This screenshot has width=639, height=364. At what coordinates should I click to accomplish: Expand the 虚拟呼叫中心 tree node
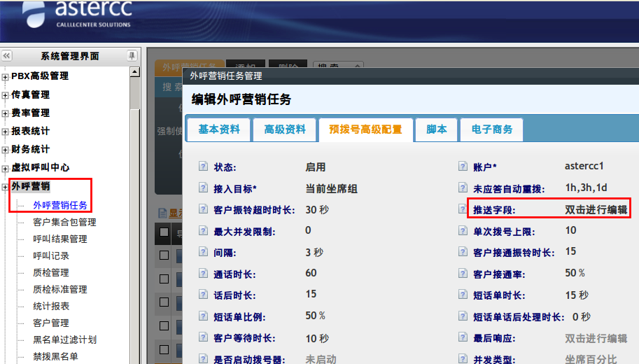click(x=6, y=168)
